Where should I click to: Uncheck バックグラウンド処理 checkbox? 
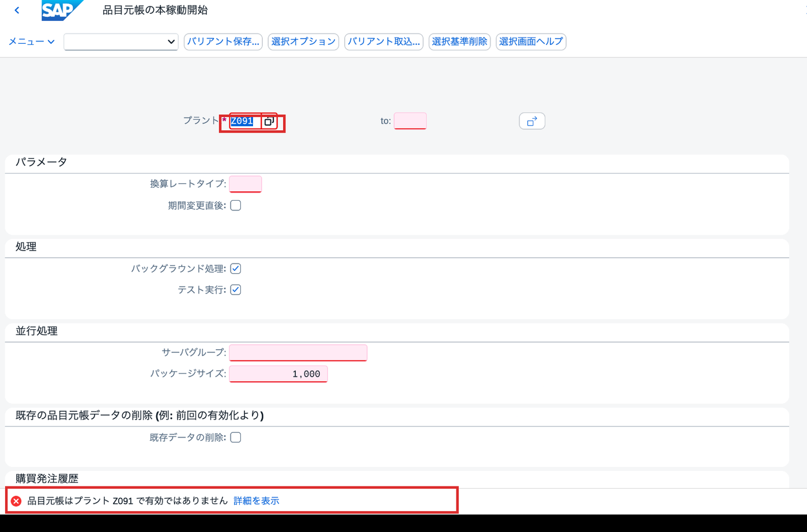point(236,269)
